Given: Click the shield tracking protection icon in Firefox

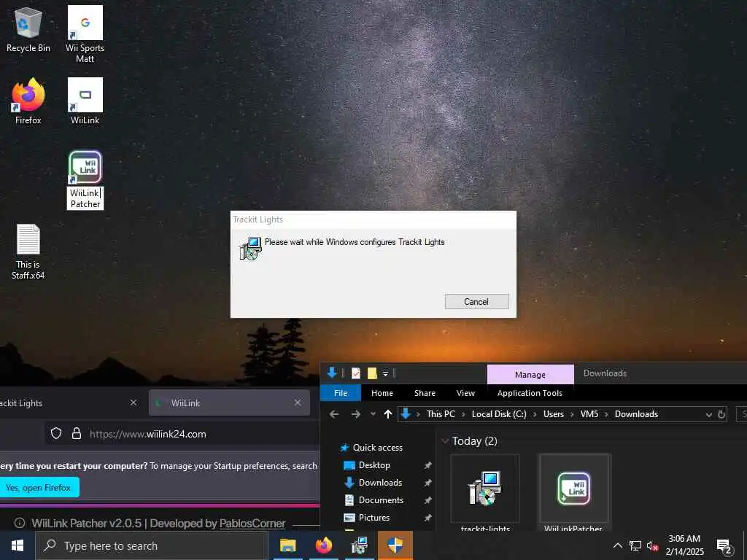Looking at the screenshot, I should (56, 434).
